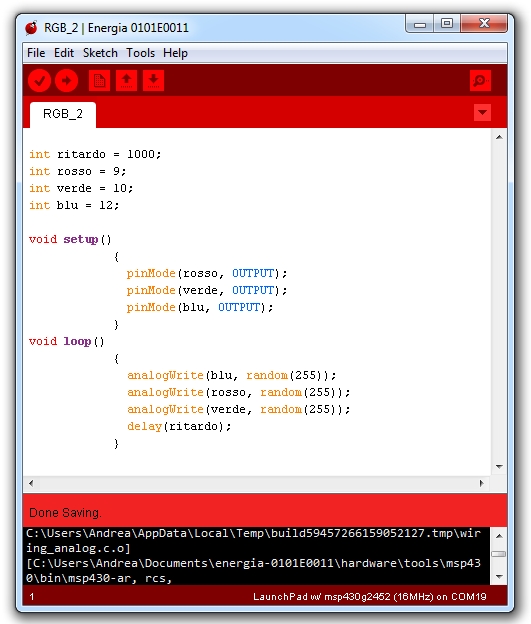The image size is (531, 624).
Task: Open the Edit menu
Action: click(x=64, y=53)
